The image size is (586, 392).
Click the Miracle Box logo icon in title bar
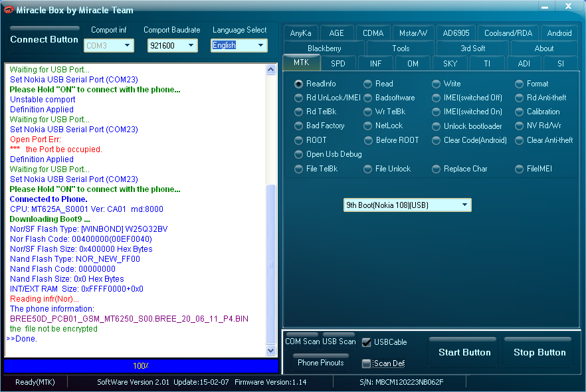[8, 10]
